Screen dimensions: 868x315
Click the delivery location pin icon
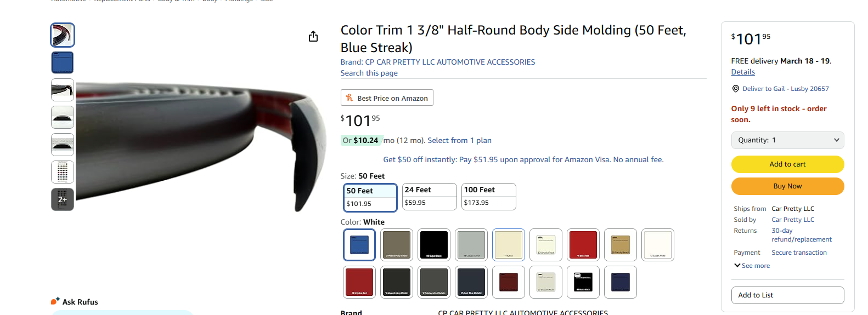click(x=736, y=89)
